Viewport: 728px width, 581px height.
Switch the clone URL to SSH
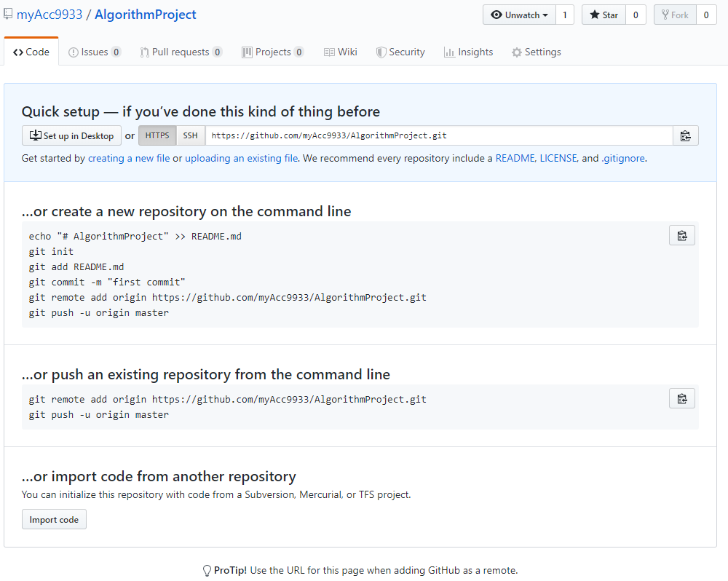point(190,135)
